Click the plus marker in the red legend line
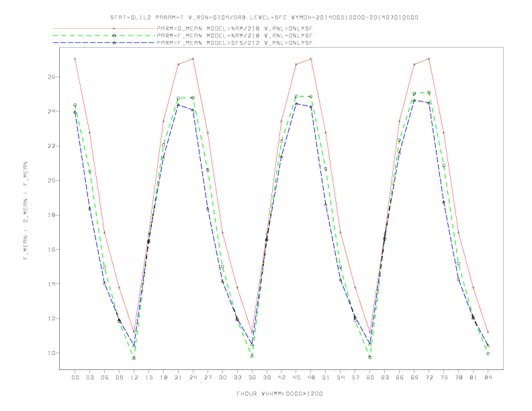The height and width of the screenshot is (411, 532). pos(114,28)
